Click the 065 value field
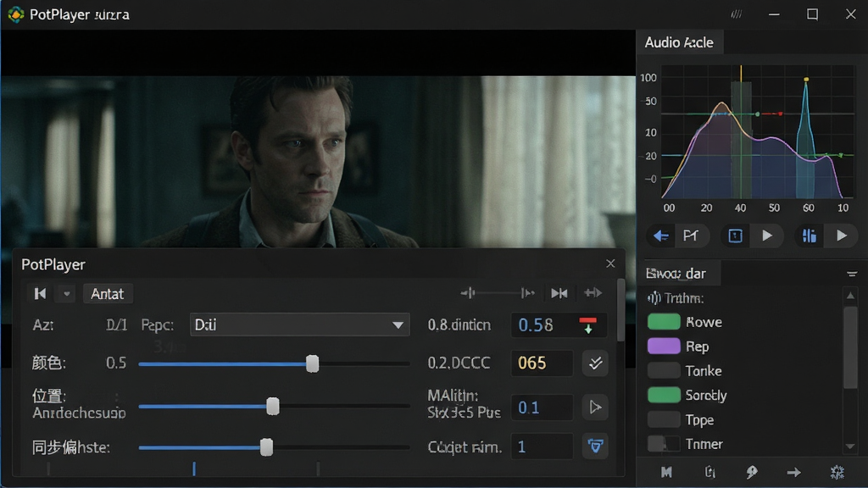868x488 pixels. tap(542, 363)
